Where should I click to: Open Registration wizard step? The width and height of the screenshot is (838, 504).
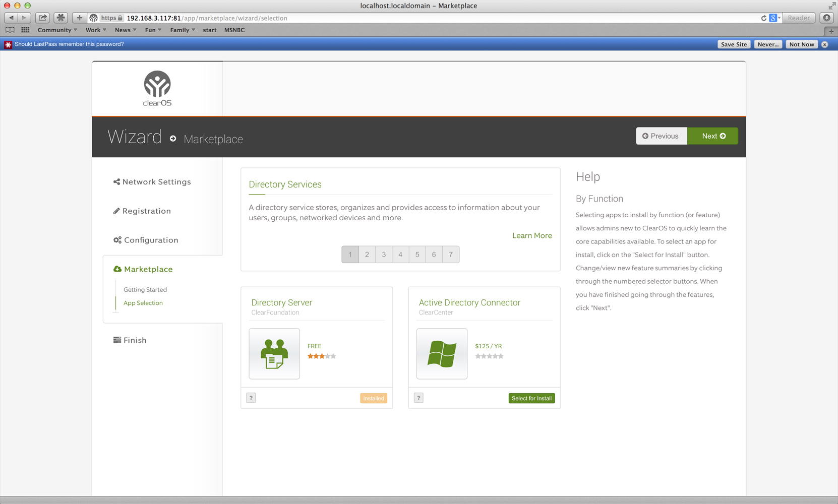coord(142,211)
